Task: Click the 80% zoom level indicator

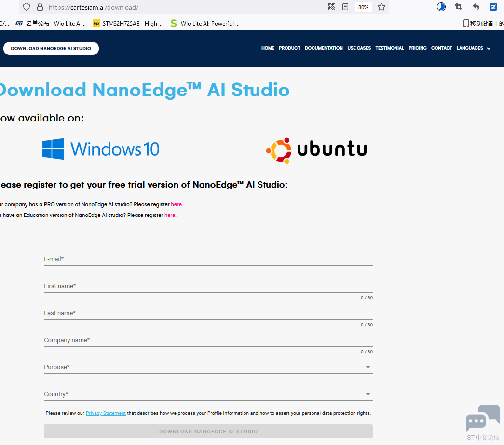Action: click(363, 7)
